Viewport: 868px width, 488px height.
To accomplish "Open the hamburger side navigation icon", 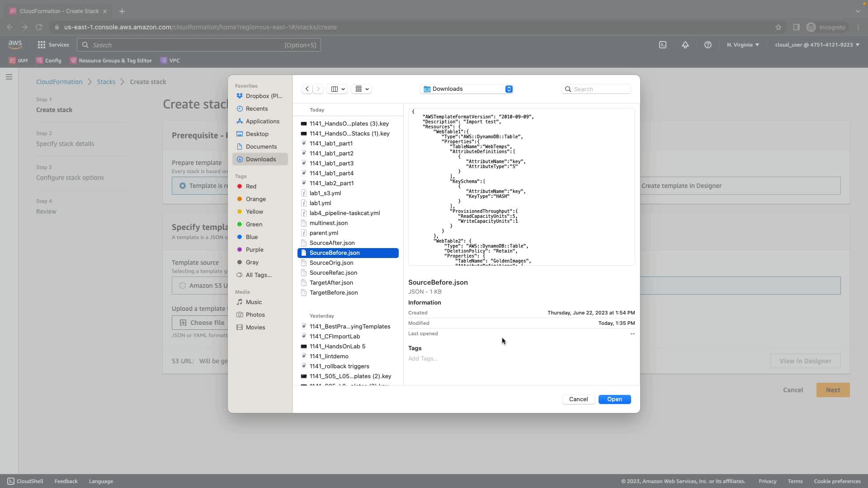I will coord(9,77).
